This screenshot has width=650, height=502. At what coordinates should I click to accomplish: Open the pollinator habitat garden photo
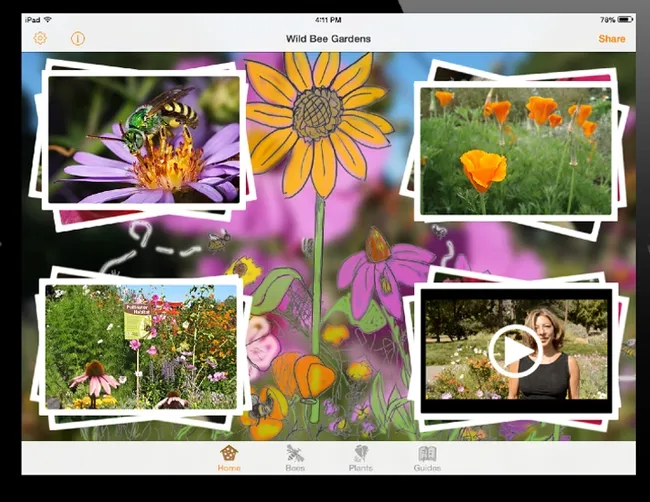pos(141,346)
